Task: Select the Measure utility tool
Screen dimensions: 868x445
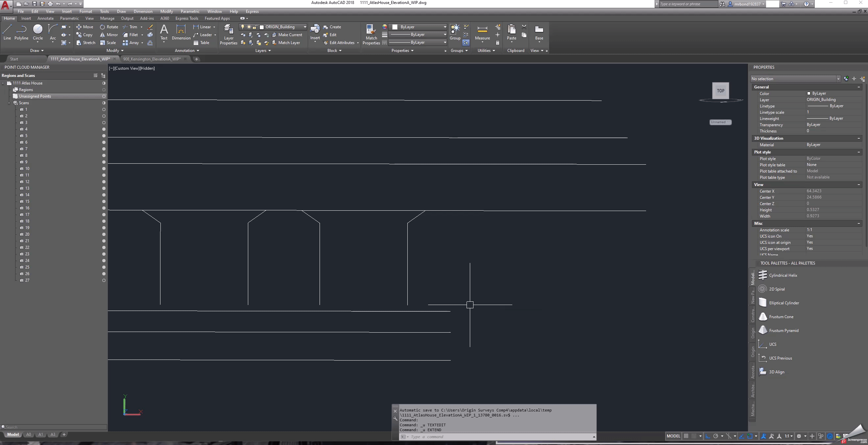Action: point(482,32)
